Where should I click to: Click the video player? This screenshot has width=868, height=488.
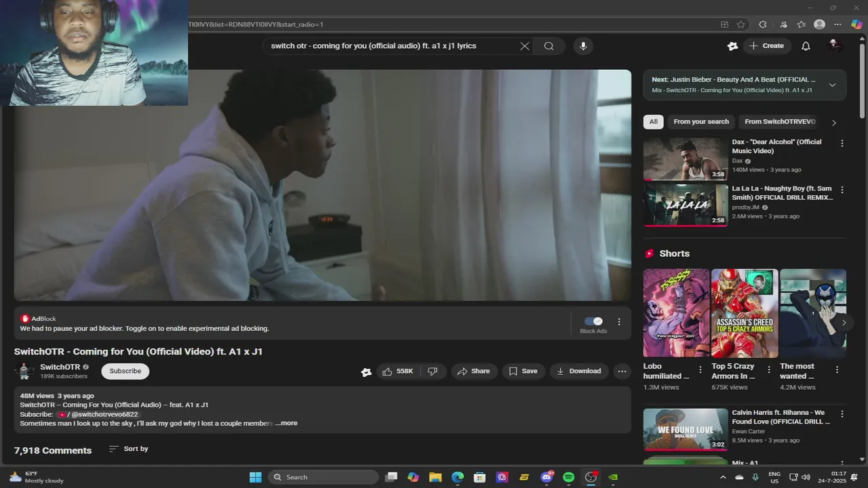(x=323, y=185)
